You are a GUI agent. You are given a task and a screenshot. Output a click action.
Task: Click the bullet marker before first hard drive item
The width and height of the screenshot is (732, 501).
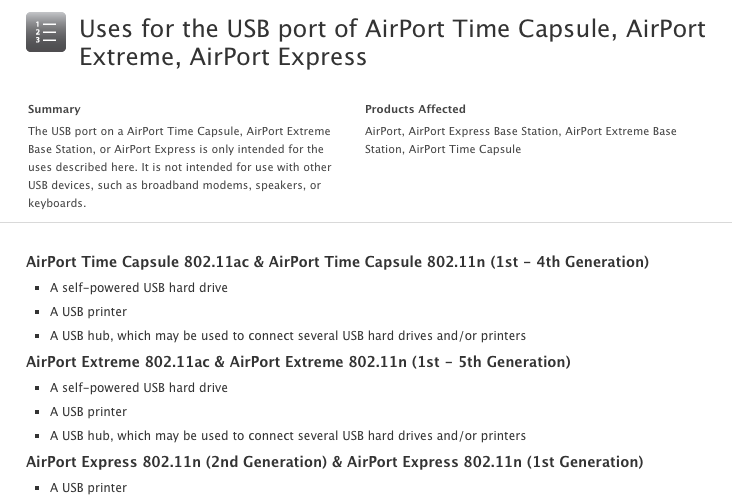[37, 288]
